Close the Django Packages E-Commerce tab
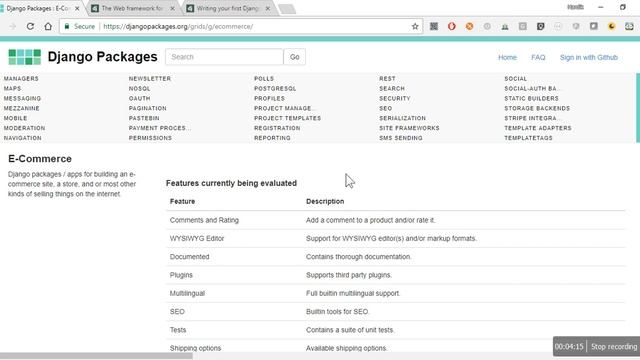The height and width of the screenshot is (360, 640). [77, 9]
